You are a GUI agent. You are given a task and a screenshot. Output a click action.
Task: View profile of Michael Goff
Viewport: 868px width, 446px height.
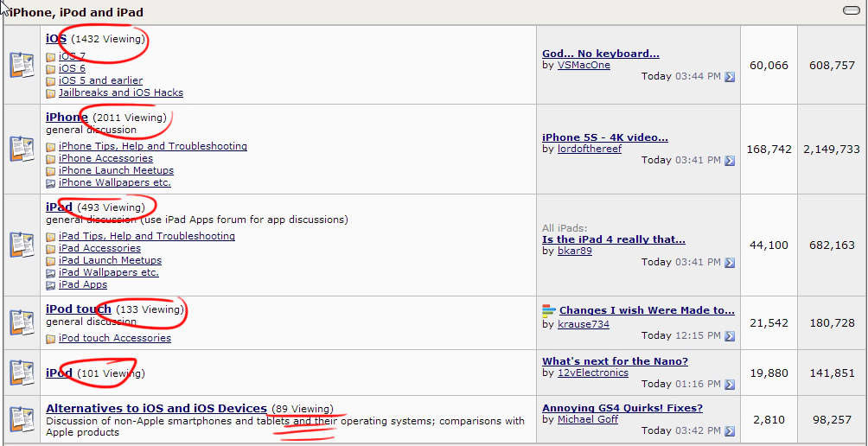(588, 419)
